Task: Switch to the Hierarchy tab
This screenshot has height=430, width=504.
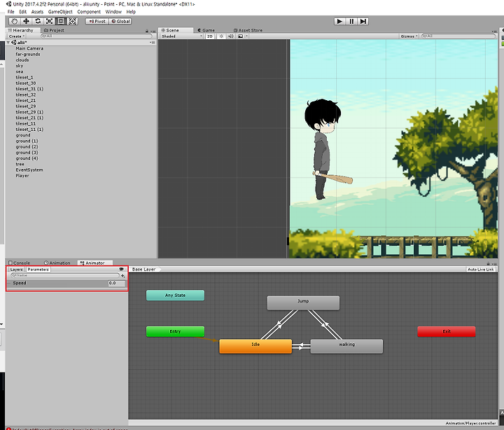Action: click(x=23, y=30)
